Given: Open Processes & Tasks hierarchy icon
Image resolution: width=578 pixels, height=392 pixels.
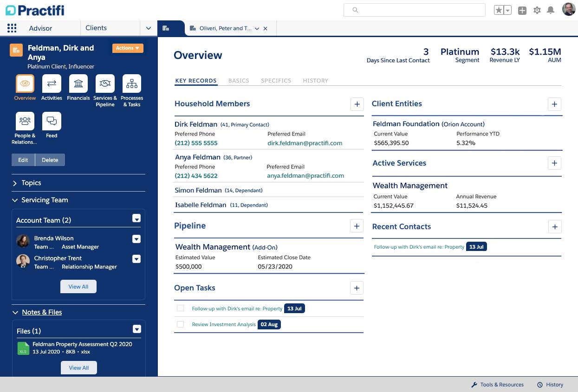Looking at the screenshot, I should coord(132,84).
